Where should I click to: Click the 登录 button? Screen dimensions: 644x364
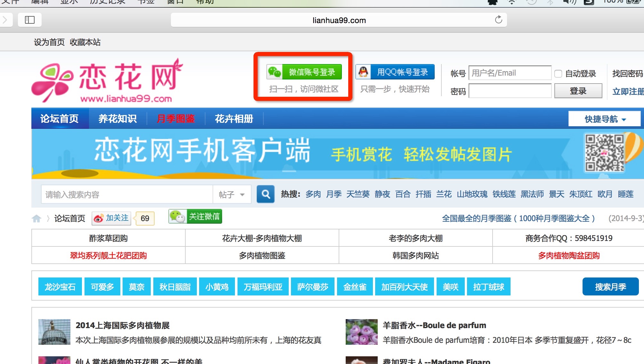point(578,91)
